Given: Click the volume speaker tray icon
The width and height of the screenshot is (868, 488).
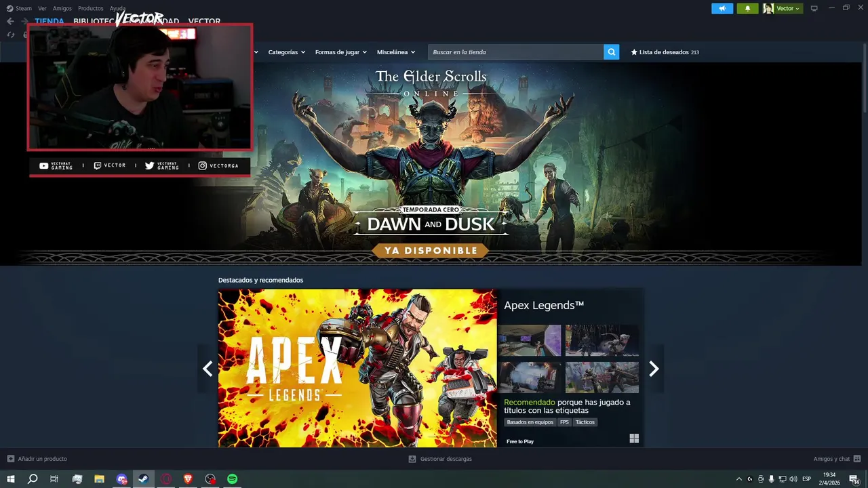Looking at the screenshot, I should [x=793, y=479].
